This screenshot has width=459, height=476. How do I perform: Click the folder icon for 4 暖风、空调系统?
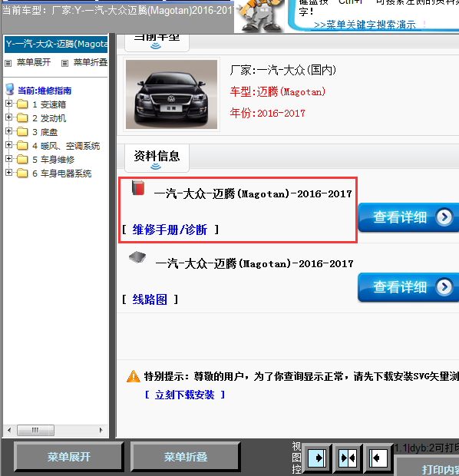click(x=22, y=145)
